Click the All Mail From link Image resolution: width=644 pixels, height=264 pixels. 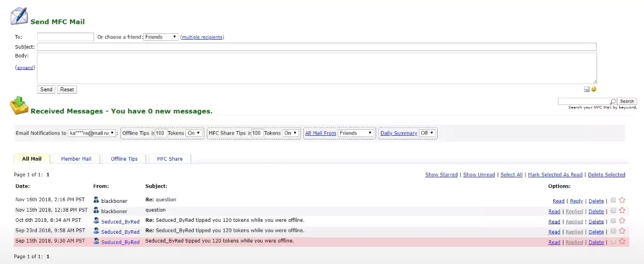pos(321,133)
